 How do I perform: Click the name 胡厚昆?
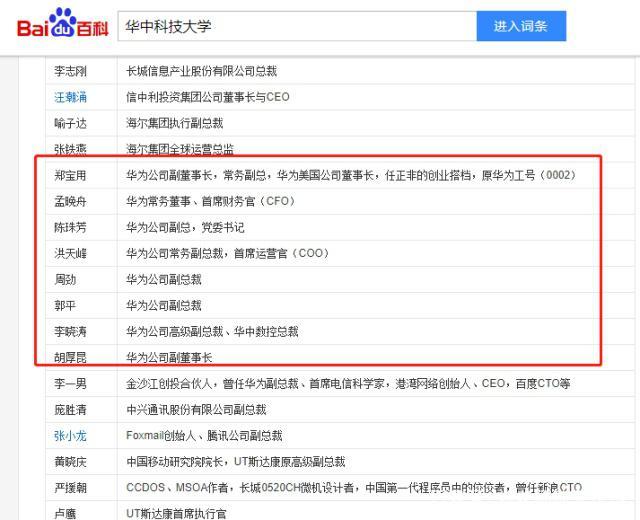(x=70, y=358)
